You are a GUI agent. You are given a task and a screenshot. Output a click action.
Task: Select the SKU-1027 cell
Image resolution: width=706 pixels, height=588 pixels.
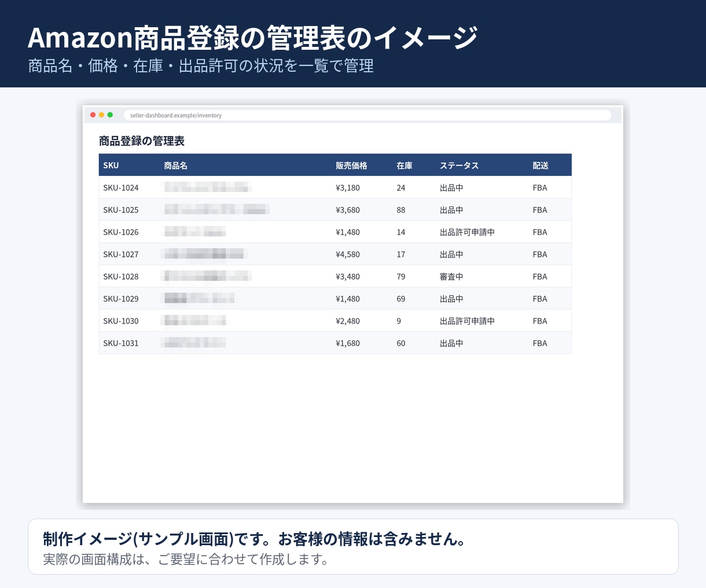121,254
